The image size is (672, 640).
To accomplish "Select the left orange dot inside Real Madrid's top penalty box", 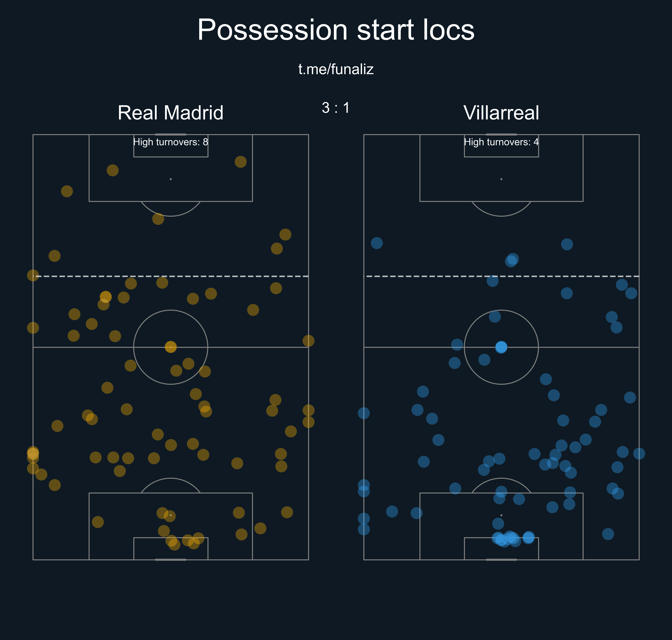I will (113, 170).
